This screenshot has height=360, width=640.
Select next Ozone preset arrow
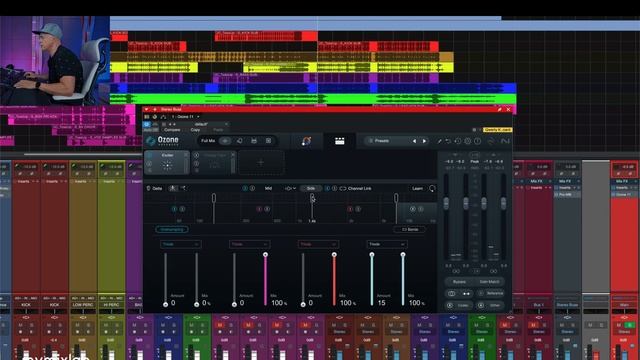[x=424, y=141]
